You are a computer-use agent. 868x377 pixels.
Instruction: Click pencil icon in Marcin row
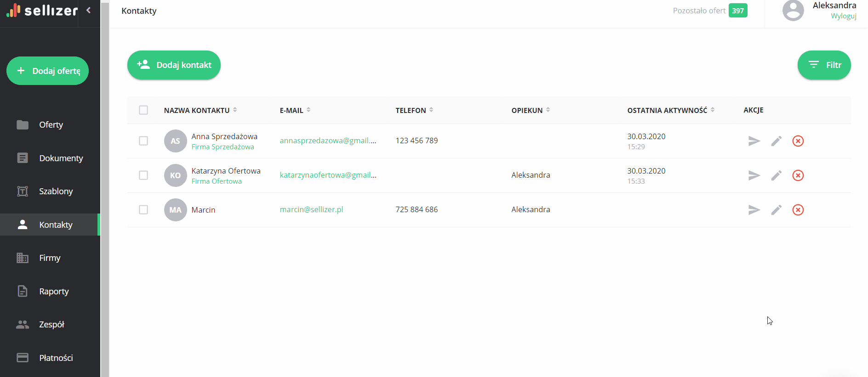tap(776, 210)
